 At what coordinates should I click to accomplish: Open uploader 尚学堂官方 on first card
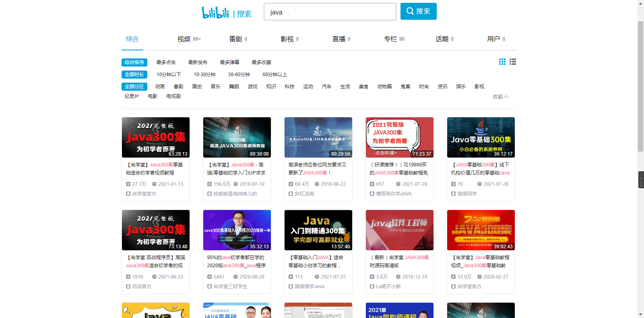coord(144,194)
